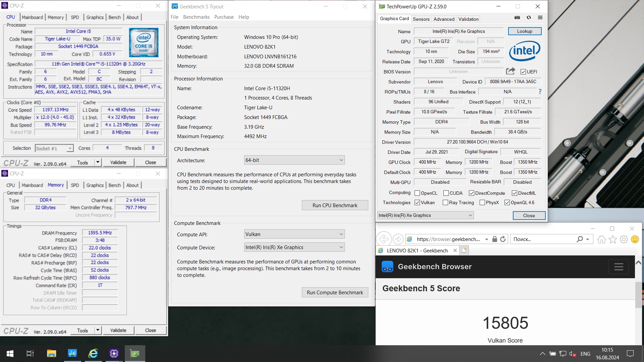644x362 pixels.
Task: Open the GPU selection dropdown in GPU-Z
Action: point(425,215)
